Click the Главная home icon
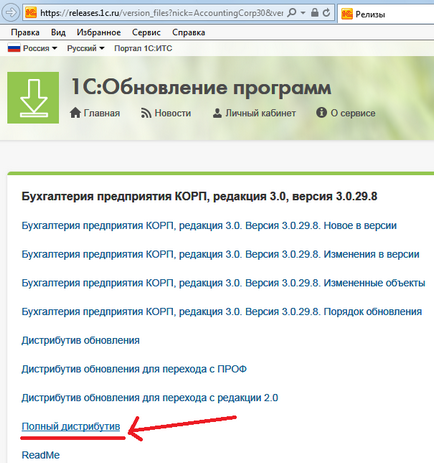The height and width of the screenshot is (463, 434). [x=75, y=113]
